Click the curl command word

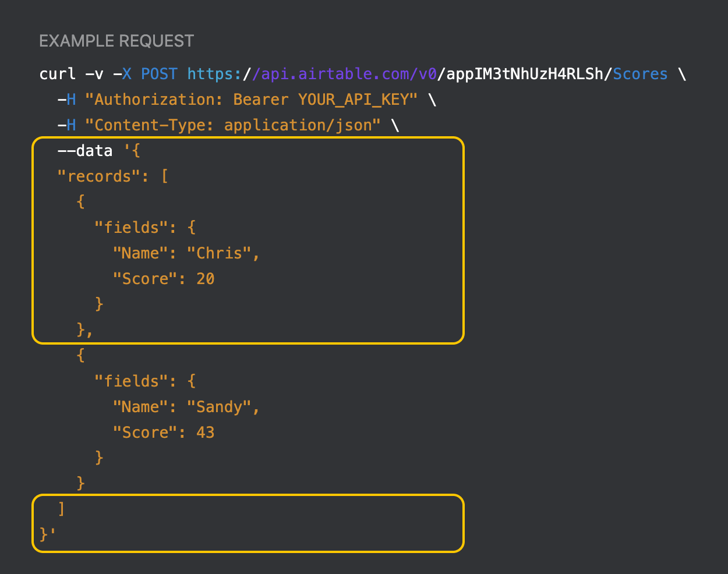click(57, 75)
